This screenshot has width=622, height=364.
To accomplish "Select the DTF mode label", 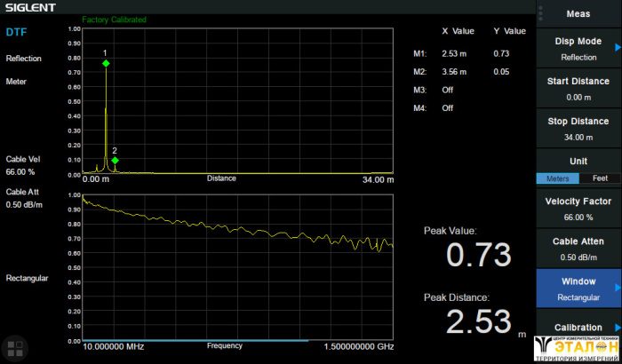I will pyautogui.click(x=16, y=32).
